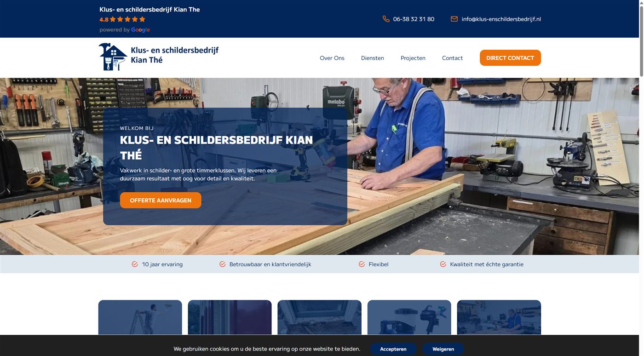Click the hero paragraph starting with 'Vakwerk in schilder-'
Screen dimensions: 644x356
pyautogui.click(x=198, y=174)
